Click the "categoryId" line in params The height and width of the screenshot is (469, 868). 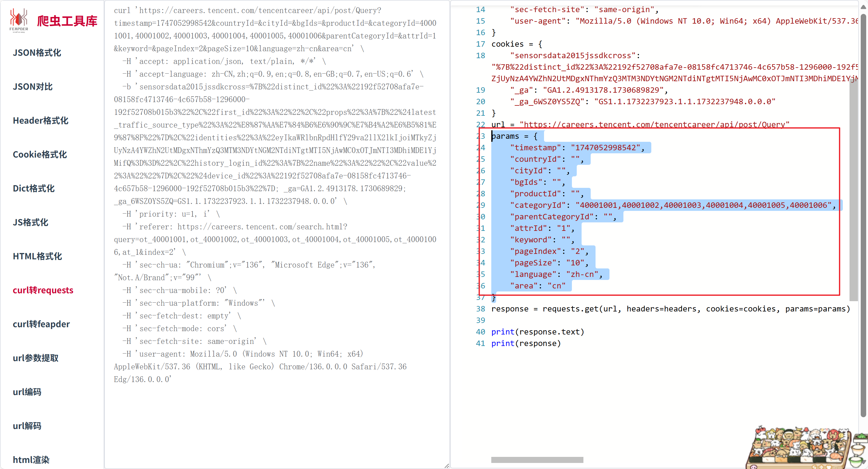point(673,205)
